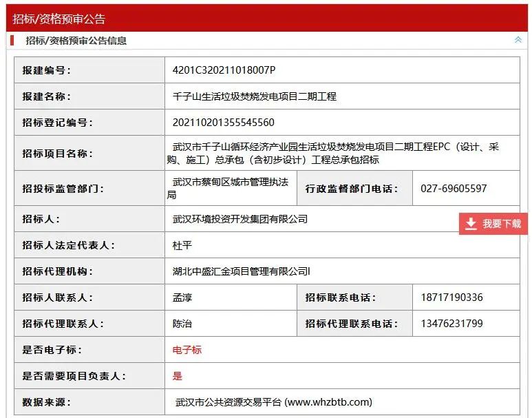Screen dimensions: 532x418
Task: Click tender contact phone 18717190336
Action: [x=451, y=297]
